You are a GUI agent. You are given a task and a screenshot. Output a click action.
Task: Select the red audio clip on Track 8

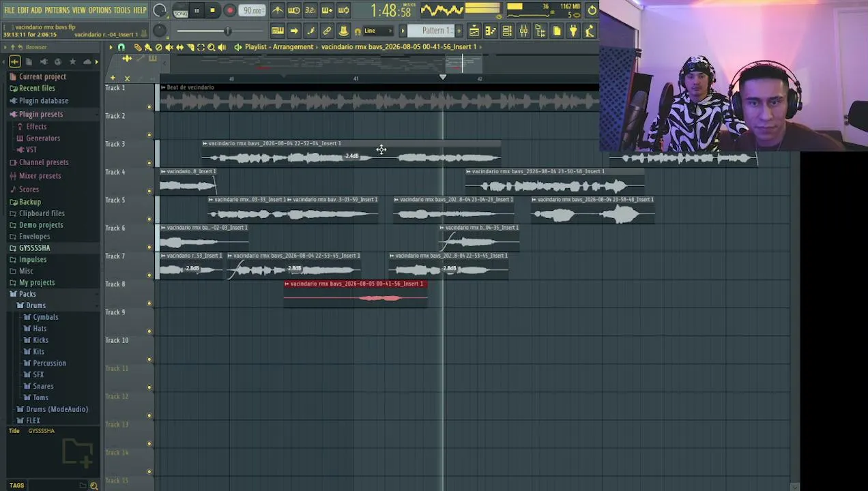[356, 294]
